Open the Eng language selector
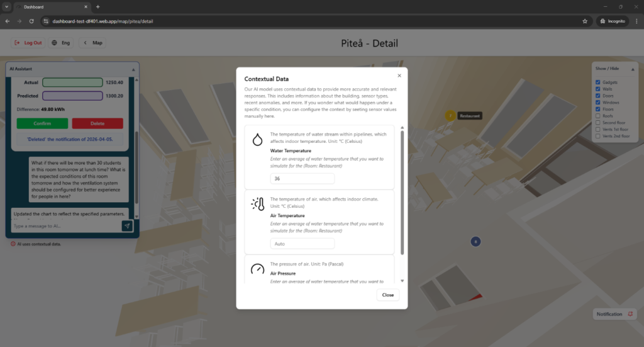Image resolution: width=644 pixels, height=347 pixels. (x=61, y=43)
